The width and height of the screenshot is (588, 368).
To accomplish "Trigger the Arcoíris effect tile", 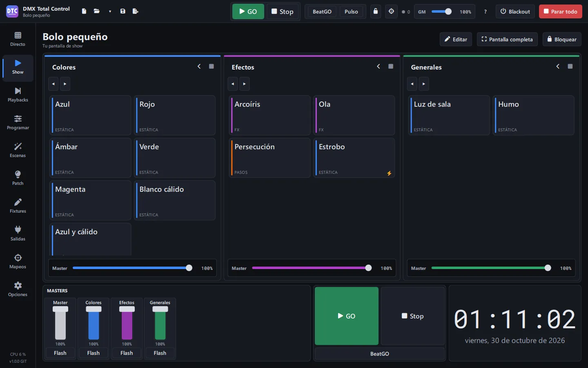I will [270, 115].
